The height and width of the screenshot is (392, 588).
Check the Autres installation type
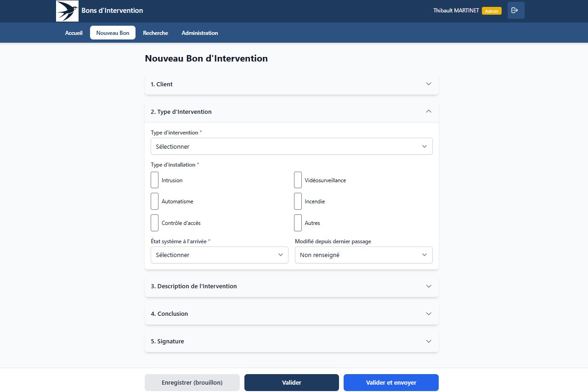[298, 223]
